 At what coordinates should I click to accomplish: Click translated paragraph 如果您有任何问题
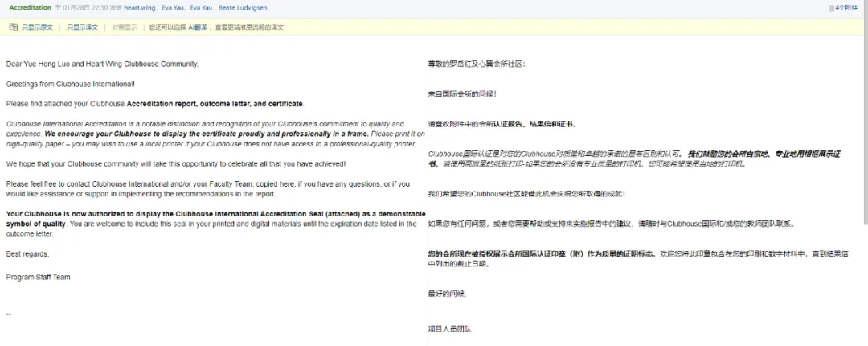(x=612, y=224)
